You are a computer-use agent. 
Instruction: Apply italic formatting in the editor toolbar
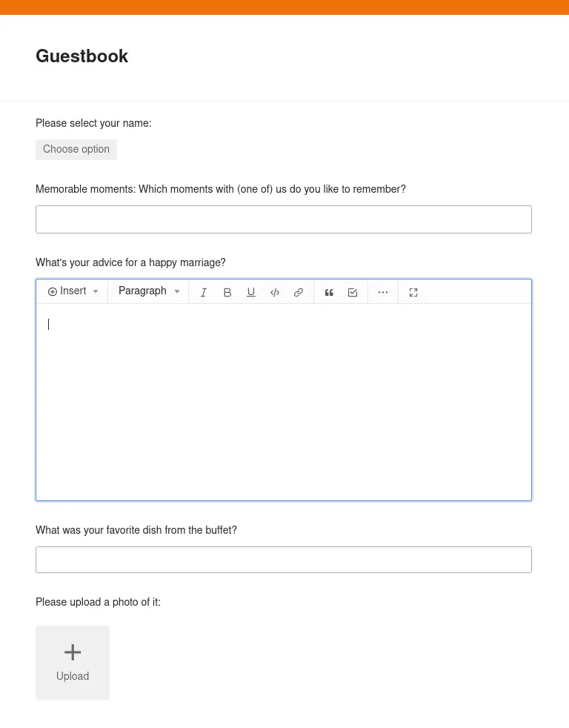coord(203,293)
